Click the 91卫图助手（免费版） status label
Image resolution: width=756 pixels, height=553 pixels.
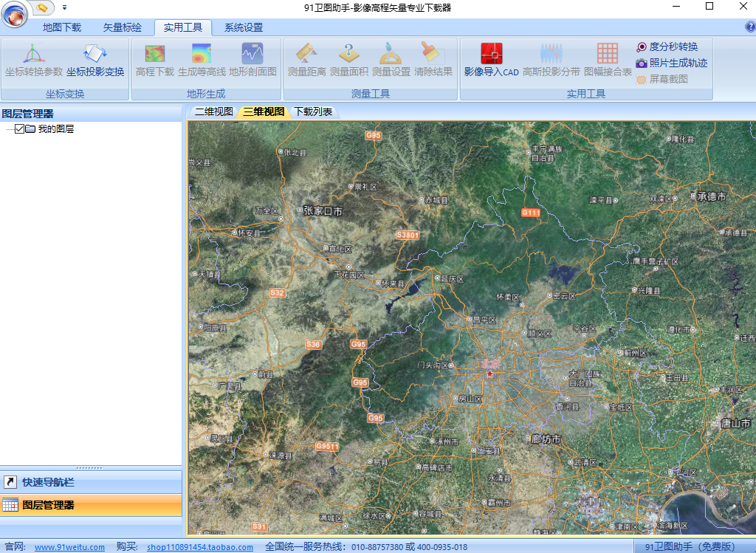pyautogui.click(x=690, y=547)
